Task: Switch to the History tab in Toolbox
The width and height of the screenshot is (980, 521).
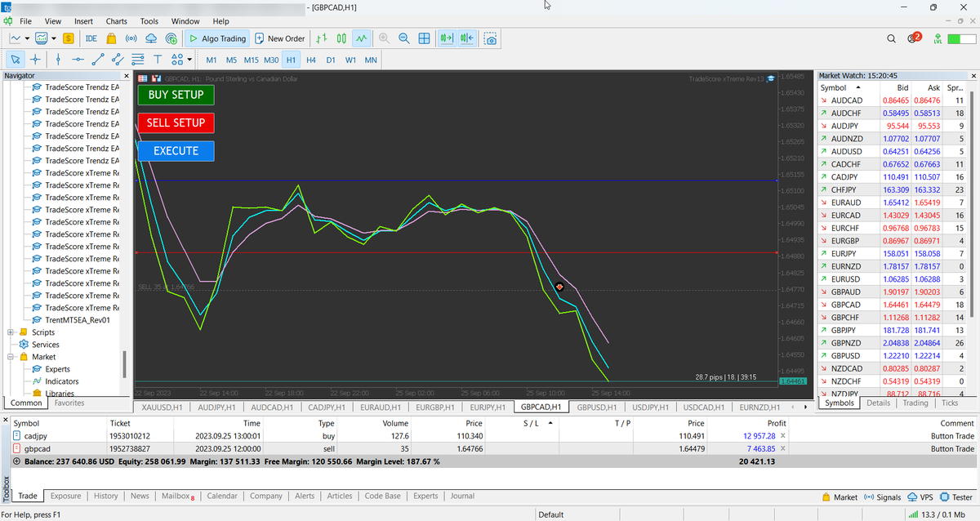Action: coord(106,496)
